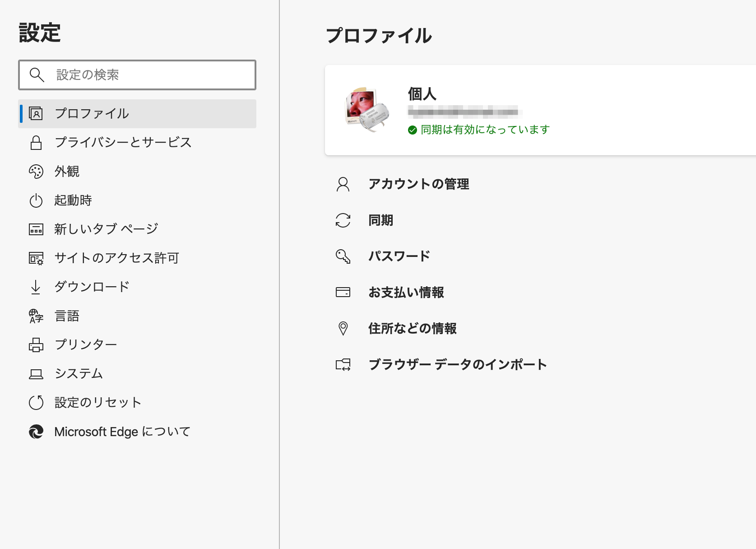
Task: Click the lock icon for プライバシーとサービス
Action: coord(36,143)
